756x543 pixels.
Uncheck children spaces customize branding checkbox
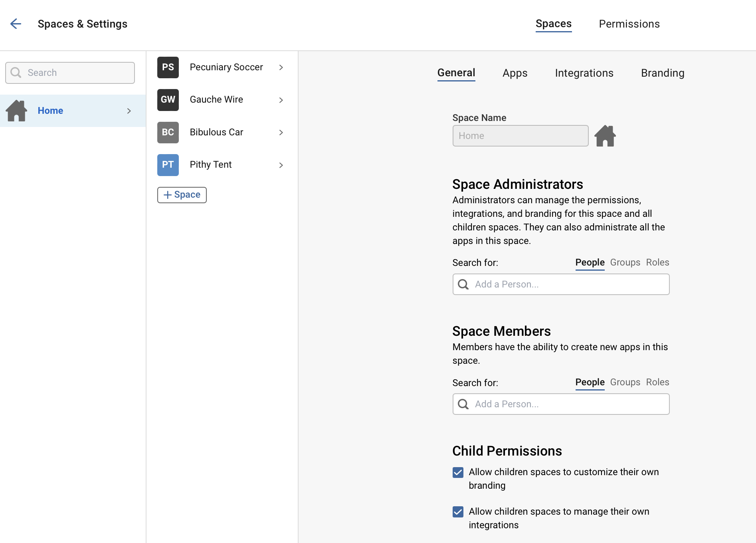(x=458, y=472)
